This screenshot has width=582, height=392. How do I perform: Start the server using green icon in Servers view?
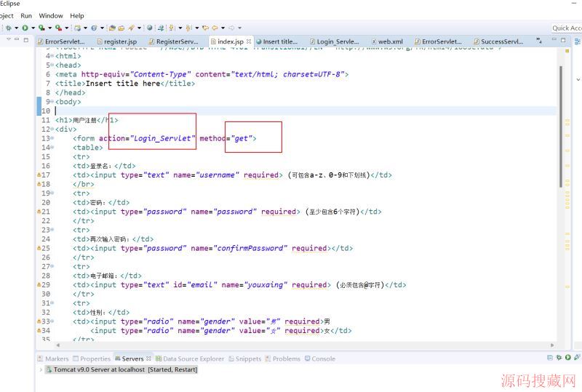(568, 358)
